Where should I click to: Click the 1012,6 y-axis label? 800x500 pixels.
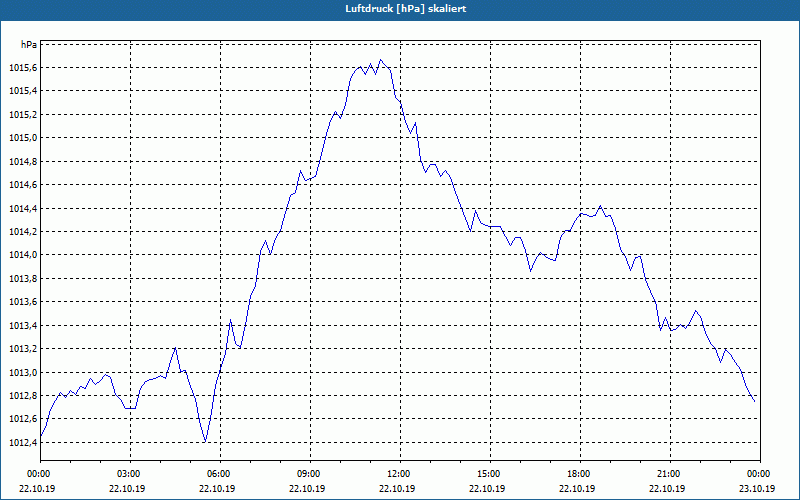(23, 419)
